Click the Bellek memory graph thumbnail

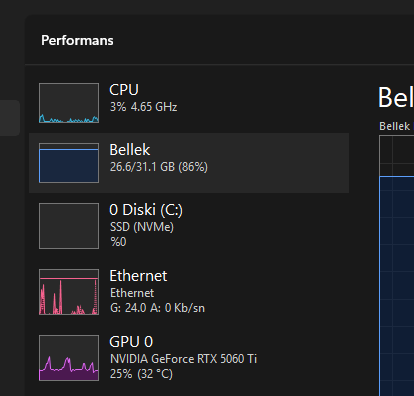(x=69, y=163)
